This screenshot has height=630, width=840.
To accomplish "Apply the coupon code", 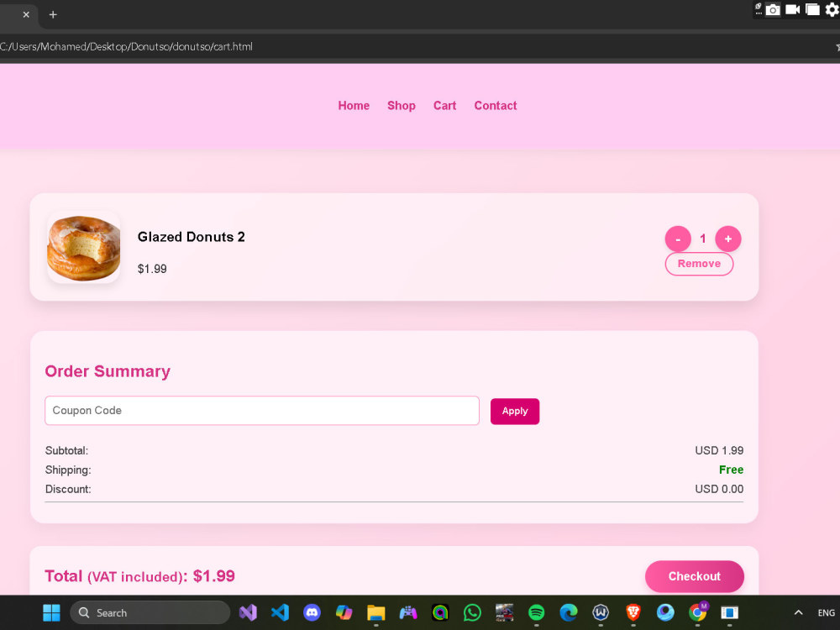I will click(x=515, y=412).
